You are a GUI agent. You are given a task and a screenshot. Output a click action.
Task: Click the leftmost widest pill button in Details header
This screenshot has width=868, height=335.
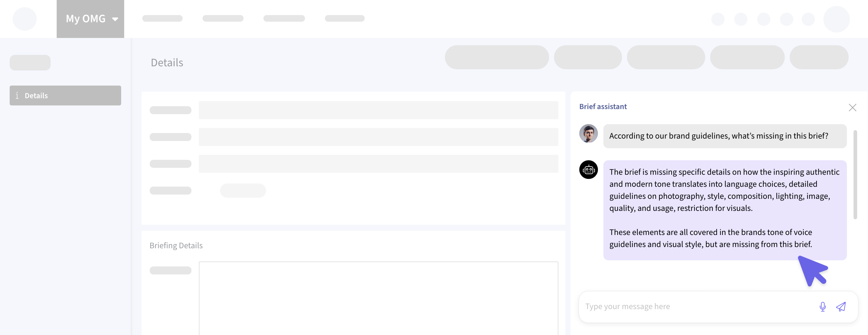pos(497,58)
